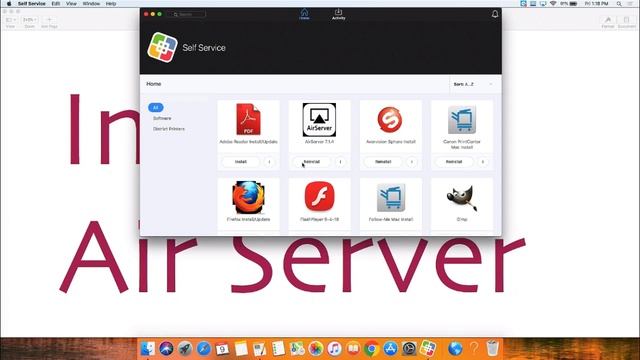
Task: Click the Firefox app icon
Action: pyautogui.click(x=248, y=198)
